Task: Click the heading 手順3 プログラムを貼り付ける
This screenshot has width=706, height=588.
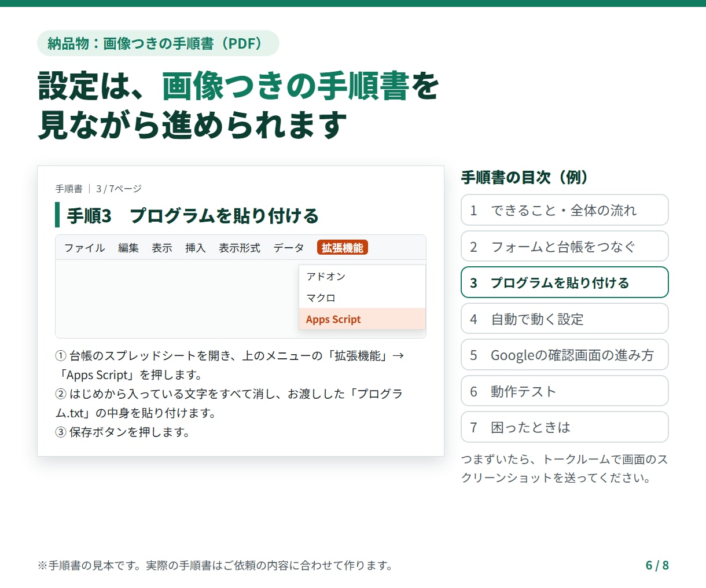Action: point(193,215)
